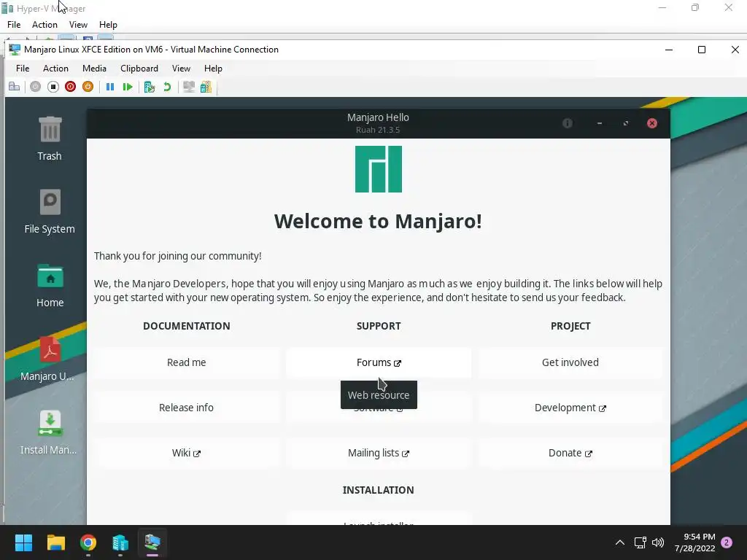Click the Get involved button

(570, 362)
